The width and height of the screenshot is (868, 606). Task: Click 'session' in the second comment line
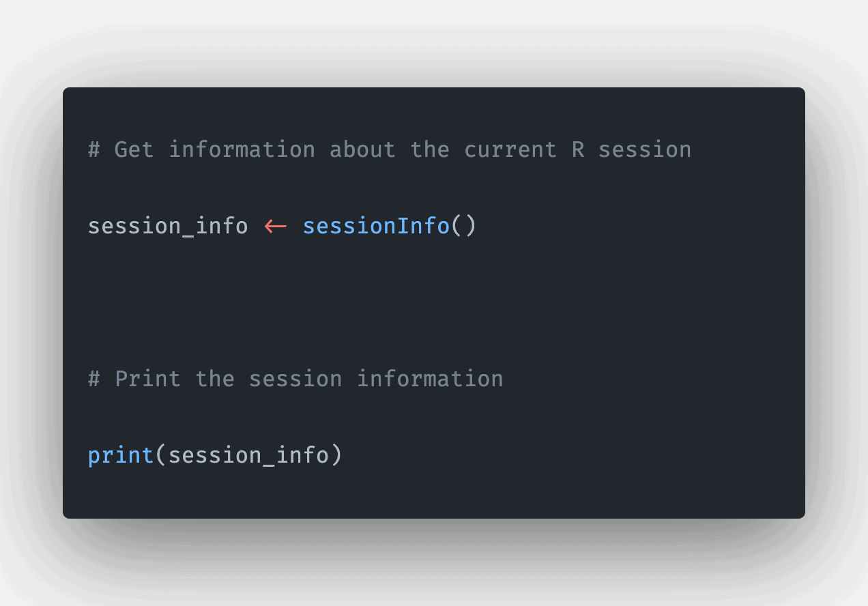tap(295, 379)
